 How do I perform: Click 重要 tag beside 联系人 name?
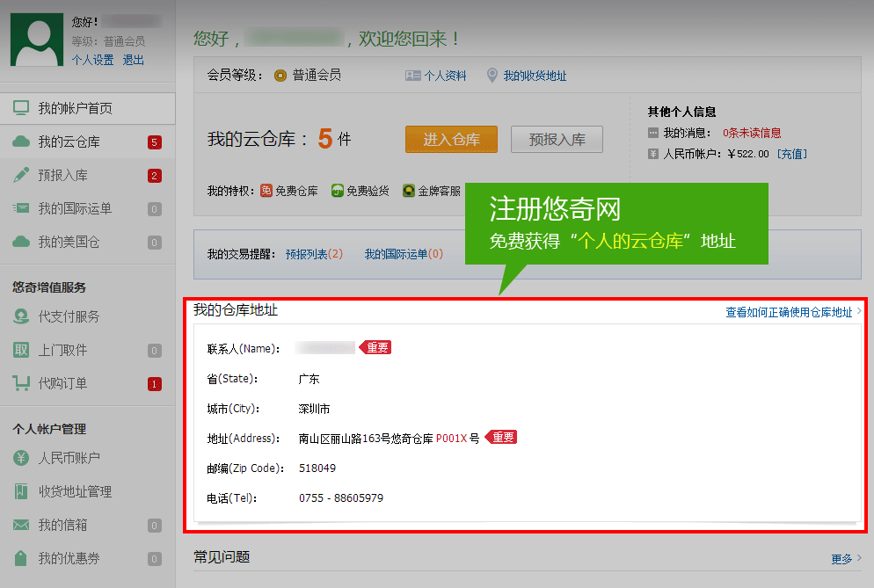[375, 347]
